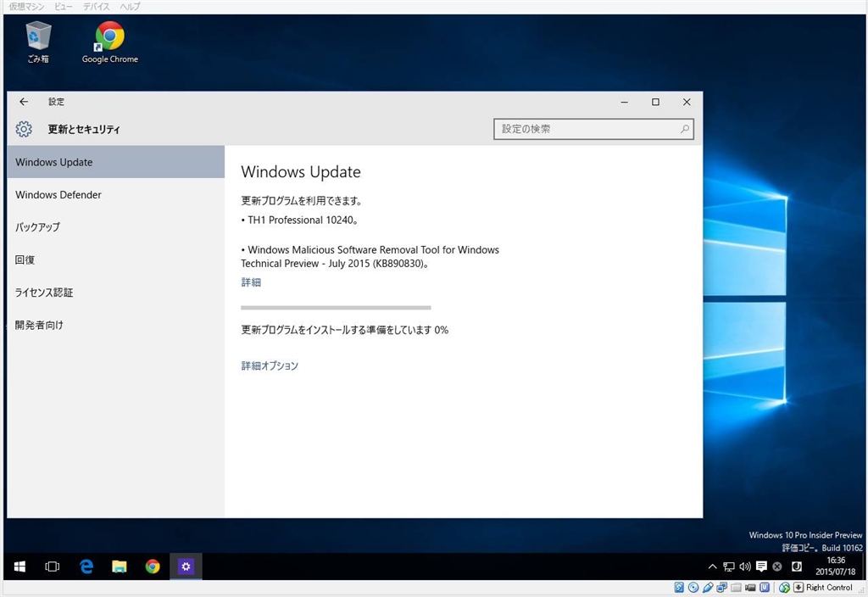The height and width of the screenshot is (597, 868).
Task: Open File Explorer from the taskbar
Action: point(119,566)
